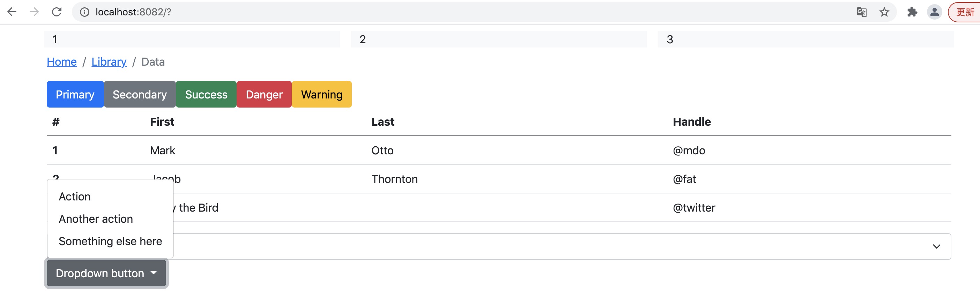
Task: Go to the Library breadcrumb link
Action: tap(109, 62)
